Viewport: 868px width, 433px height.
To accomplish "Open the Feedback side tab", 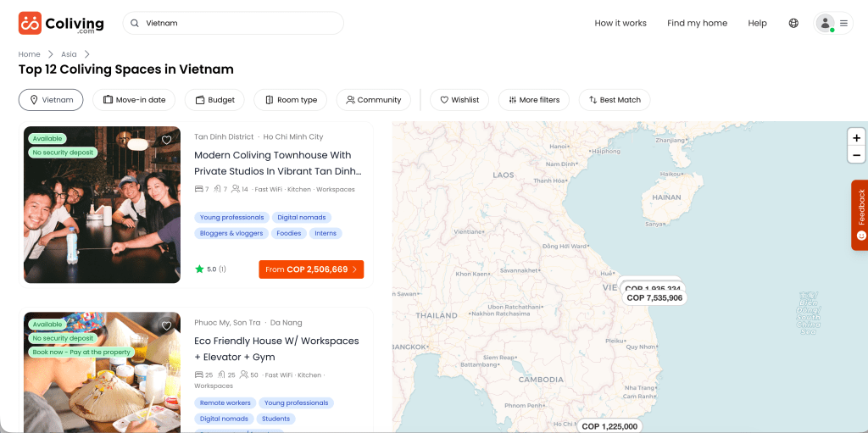I will click(860, 214).
